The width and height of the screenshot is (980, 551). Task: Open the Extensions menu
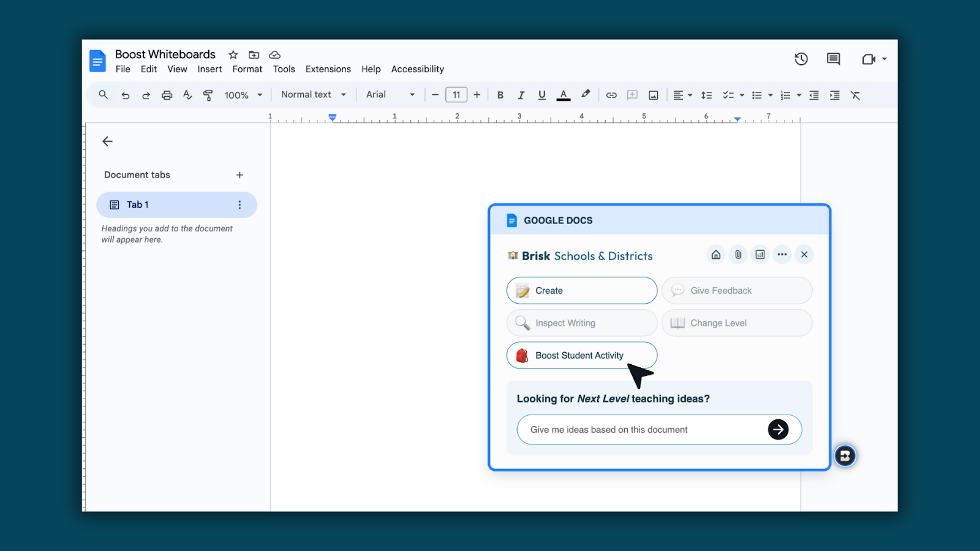(x=328, y=69)
